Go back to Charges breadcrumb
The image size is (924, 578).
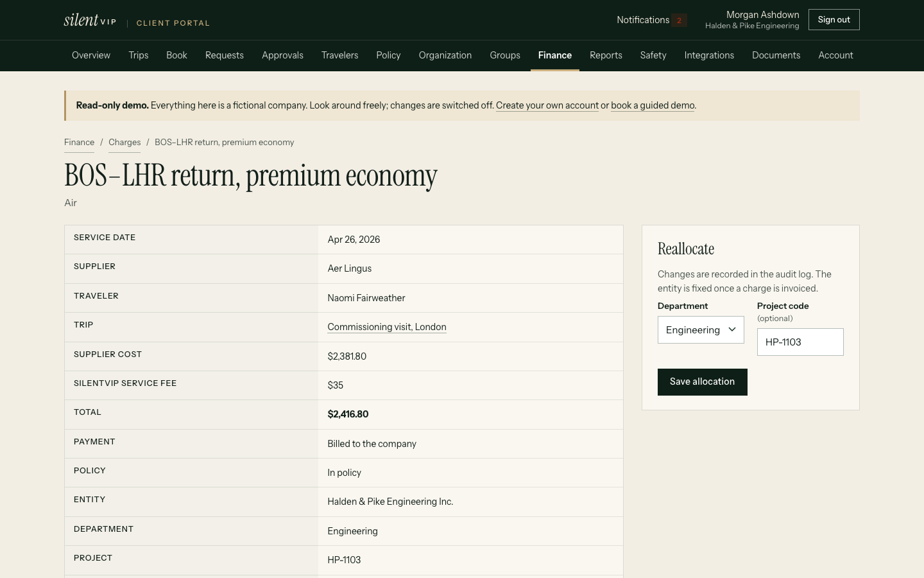(124, 143)
